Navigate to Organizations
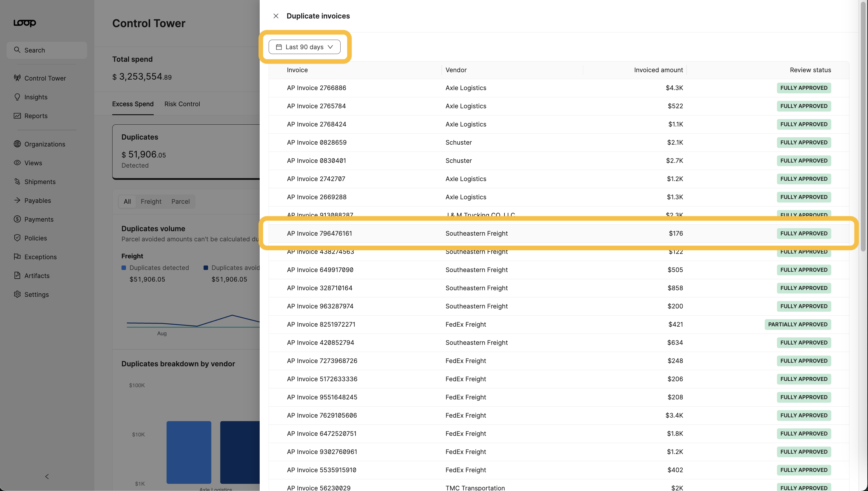Screen dimensions: 868x491 click(x=44, y=144)
